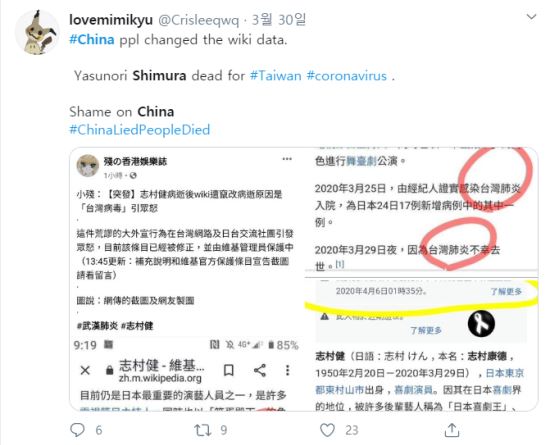Like the tweet with heart icon

click(327, 430)
